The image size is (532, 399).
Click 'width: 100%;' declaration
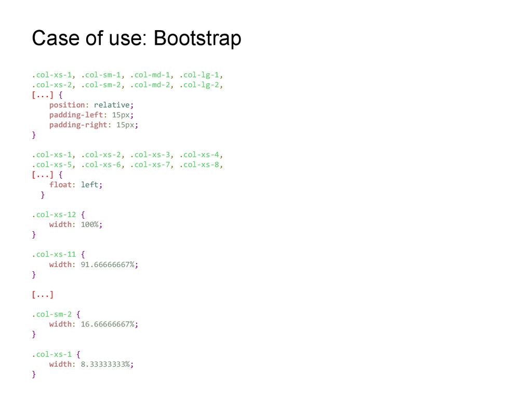coord(76,224)
